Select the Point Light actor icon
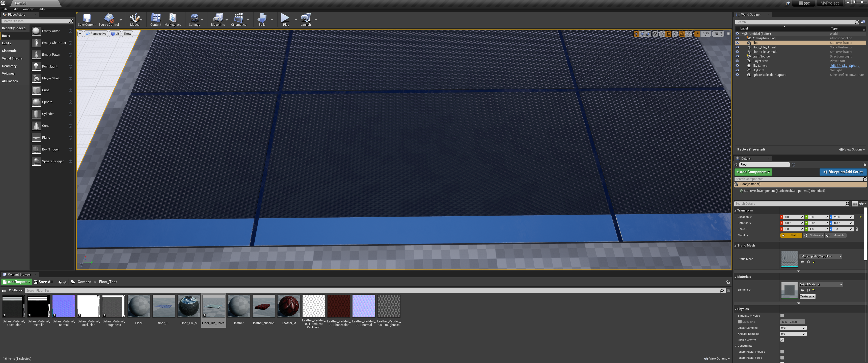Image resolution: width=868 pixels, height=363 pixels. coord(36,66)
